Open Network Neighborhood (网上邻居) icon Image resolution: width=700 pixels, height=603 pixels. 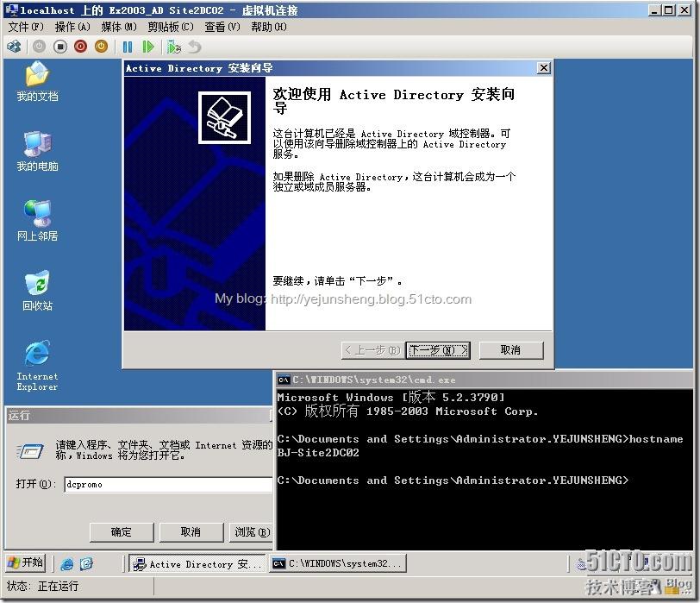pyautogui.click(x=38, y=221)
